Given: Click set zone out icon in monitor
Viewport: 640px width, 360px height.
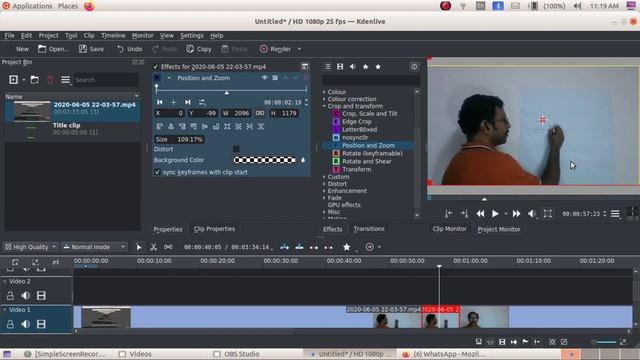Looking at the screenshot, I should pos(464,213).
